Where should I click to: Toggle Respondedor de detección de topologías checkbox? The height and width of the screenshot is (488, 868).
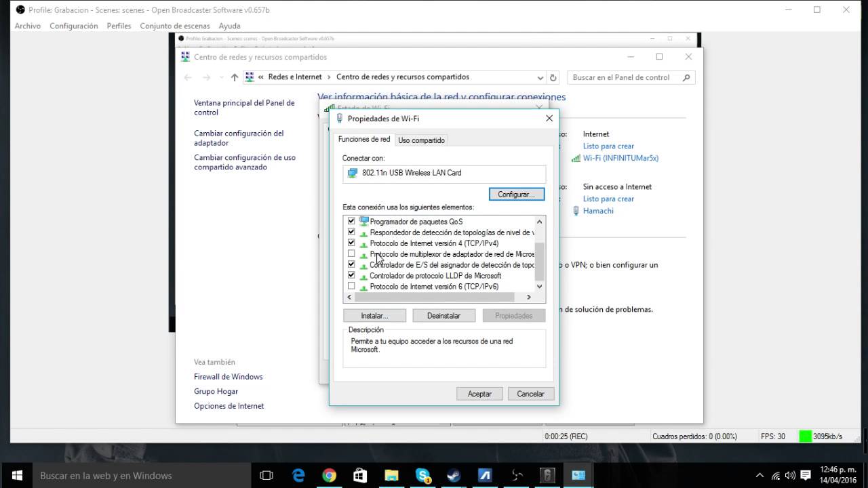pyautogui.click(x=351, y=232)
